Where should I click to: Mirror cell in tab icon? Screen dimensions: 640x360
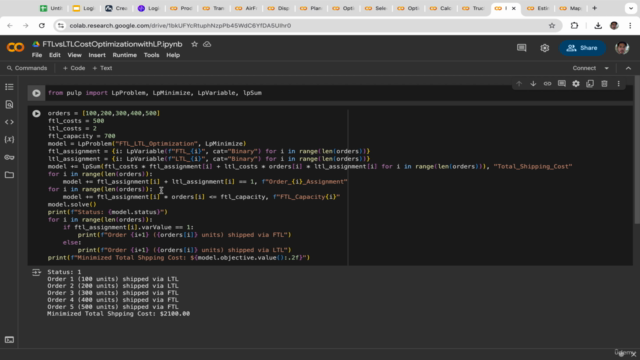pyautogui.click(x=590, y=84)
